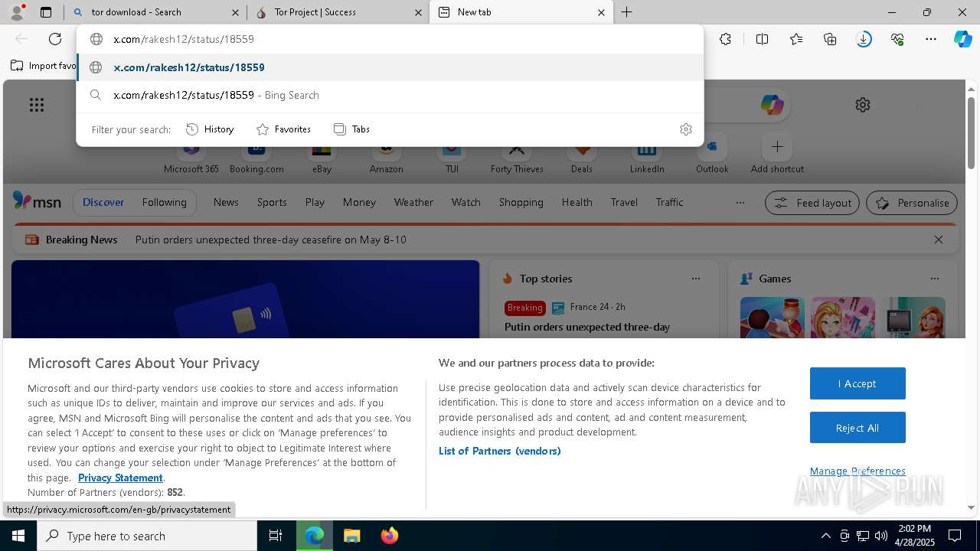Screen dimensions: 980x551
Task: Open Firefox from the taskbar
Action: pos(389,536)
